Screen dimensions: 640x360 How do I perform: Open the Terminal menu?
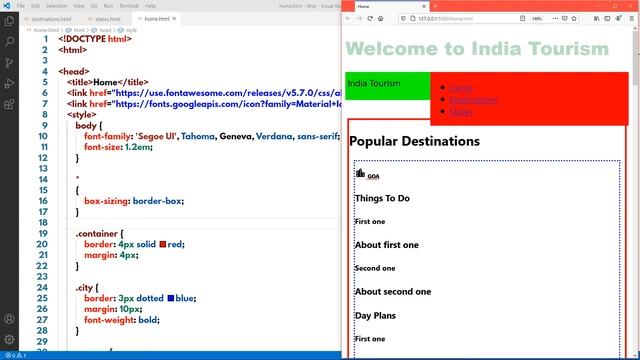[129, 6]
